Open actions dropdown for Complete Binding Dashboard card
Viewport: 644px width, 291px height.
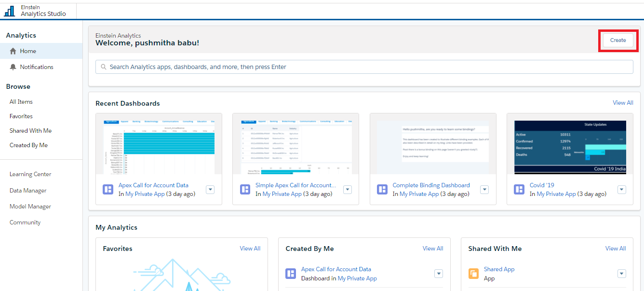484,190
